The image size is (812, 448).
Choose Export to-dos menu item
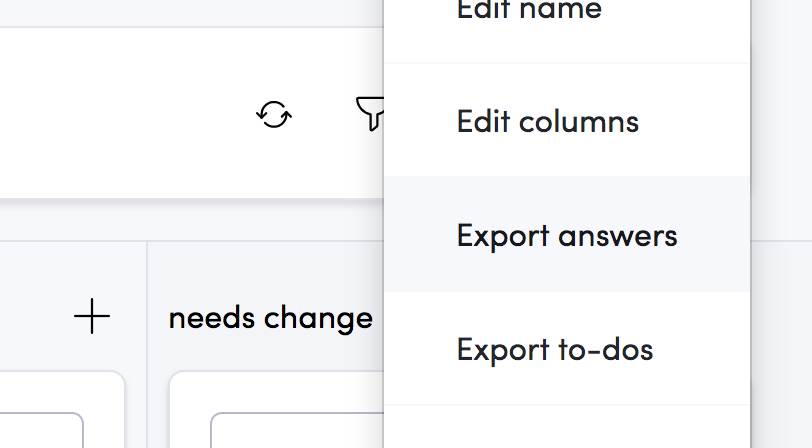point(567,349)
